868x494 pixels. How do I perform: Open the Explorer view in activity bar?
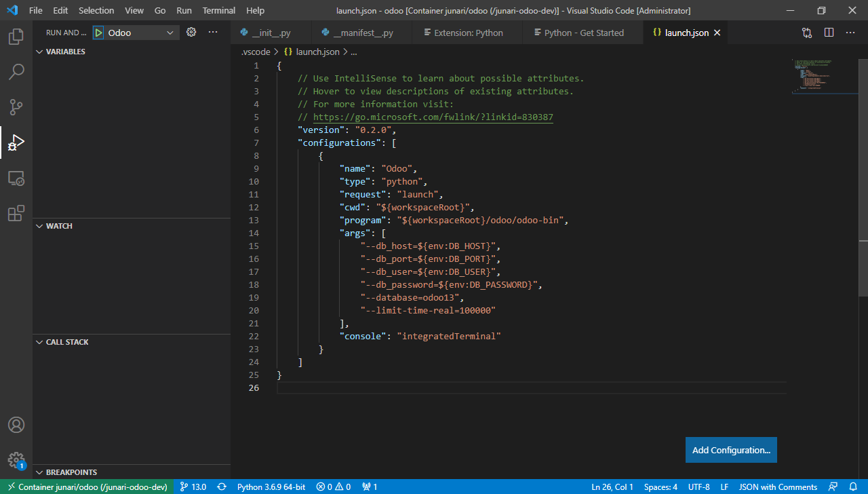pyautogui.click(x=16, y=37)
